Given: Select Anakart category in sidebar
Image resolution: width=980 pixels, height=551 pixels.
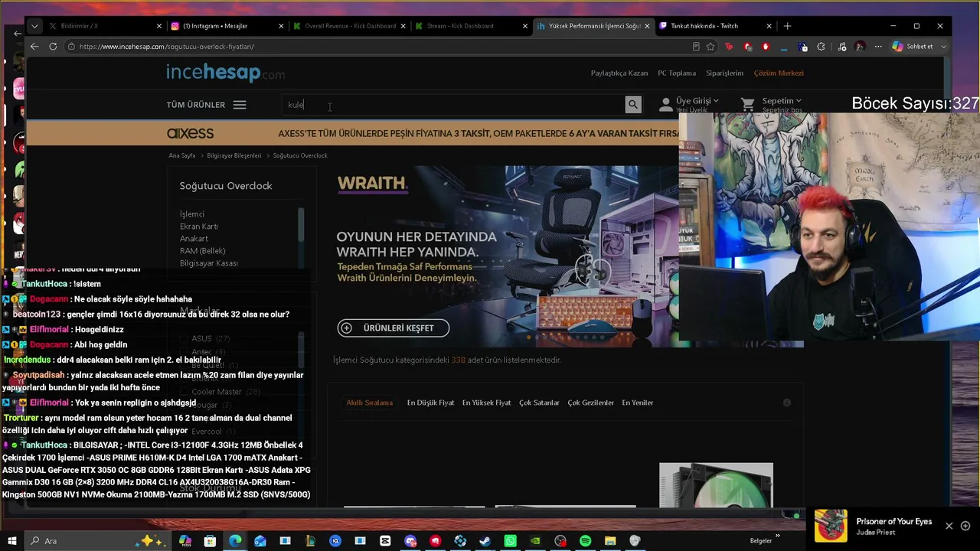Looking at the screenshot, I should [x=194, y=239].
